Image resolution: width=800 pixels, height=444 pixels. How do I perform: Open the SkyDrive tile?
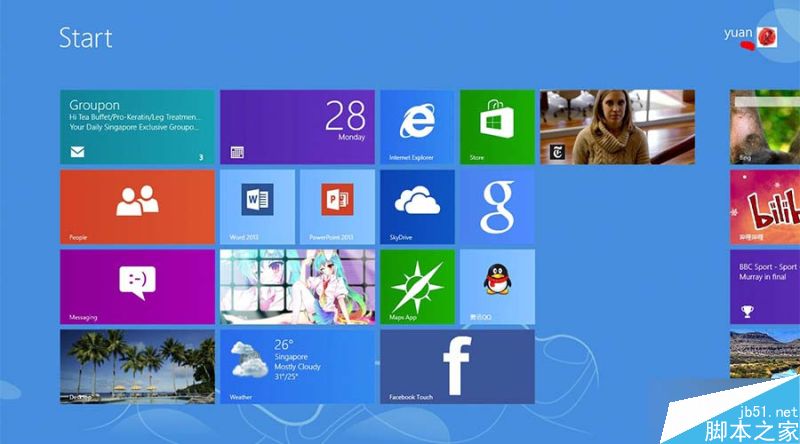click(x=417, y=207)
